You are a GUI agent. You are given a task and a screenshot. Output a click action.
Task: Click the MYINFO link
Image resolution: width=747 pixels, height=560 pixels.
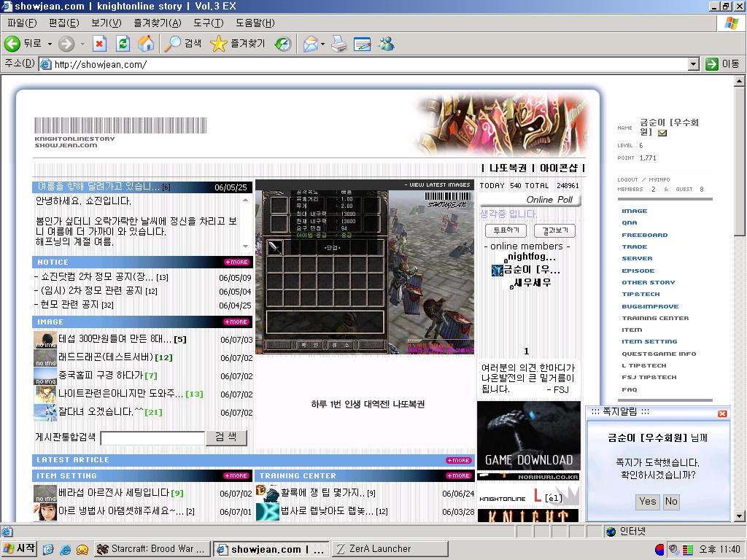point(659,179)
